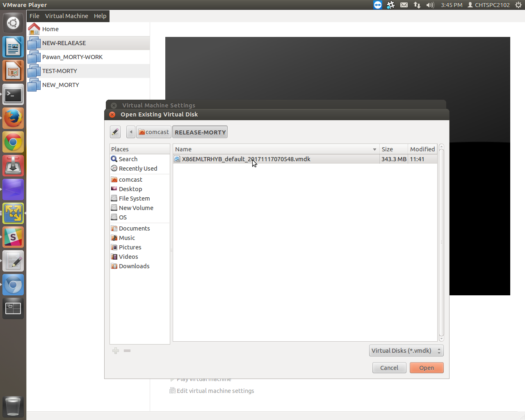Go to the comcast folder in path bar
The height and width of the screenshot is (420, 525).
pos(154,132)
